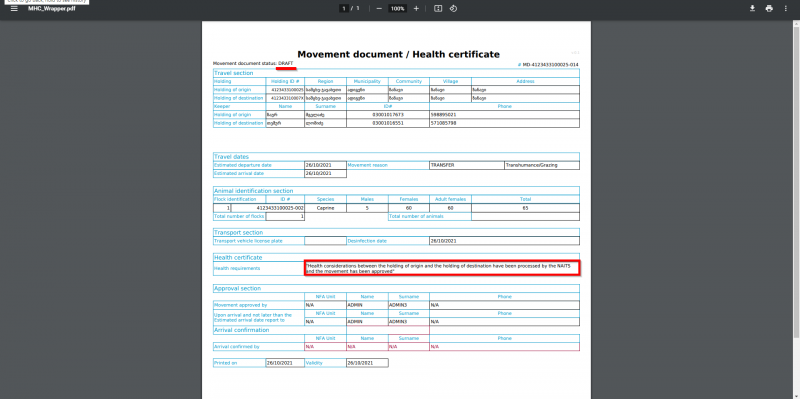Click the fit to page icon
Viewport: 800px width, 399px height.
(438, 9)
